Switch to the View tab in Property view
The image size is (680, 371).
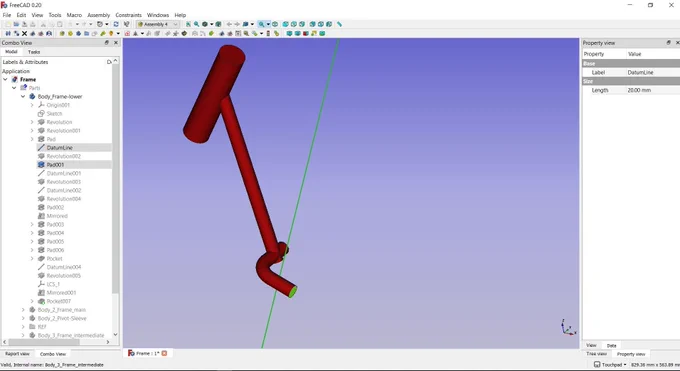click(591, 345)
